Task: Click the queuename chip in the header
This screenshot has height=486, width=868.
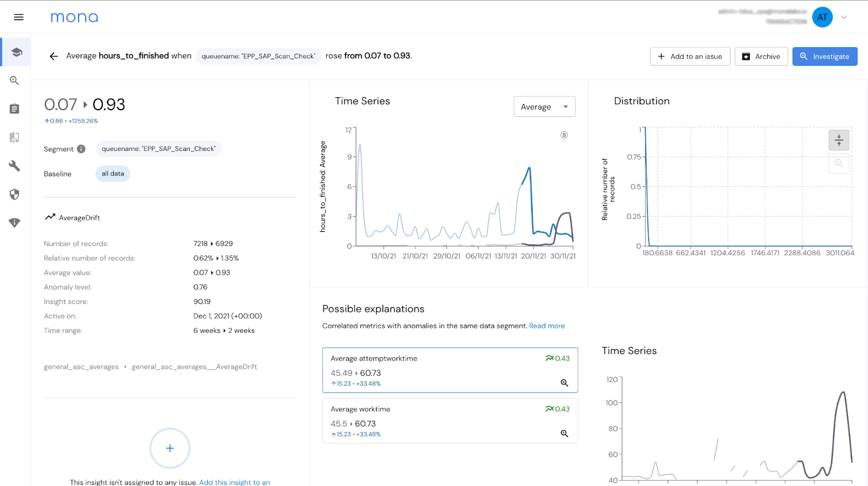Action: (x=258, y=56)
